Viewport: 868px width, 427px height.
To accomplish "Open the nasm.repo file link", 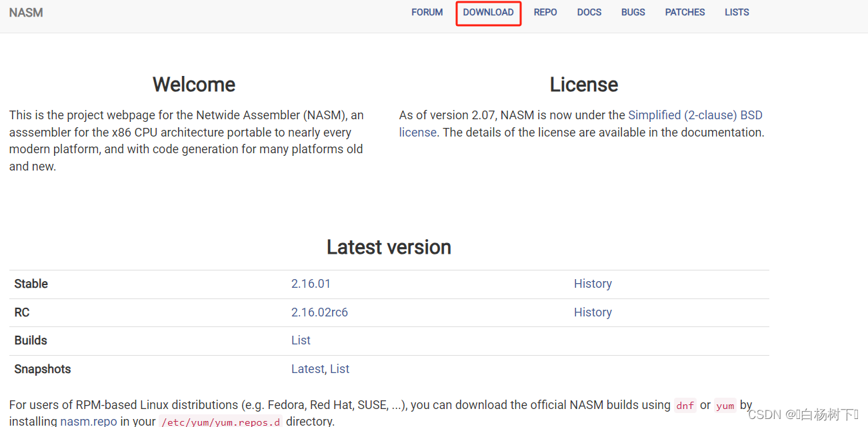I will [x=89, y=421].
